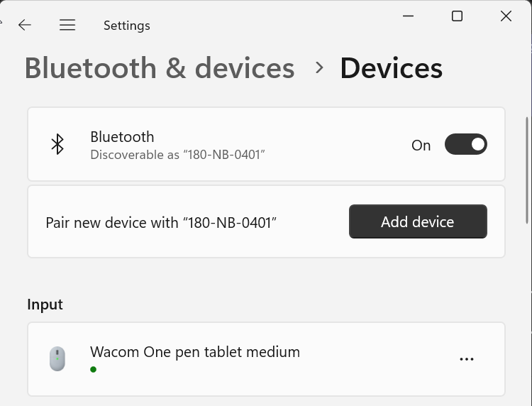Click the Wacom tablet mouse icon
The width and height of the screenshot is (532, 406).
pyautogui.click(x=57, y=359)
